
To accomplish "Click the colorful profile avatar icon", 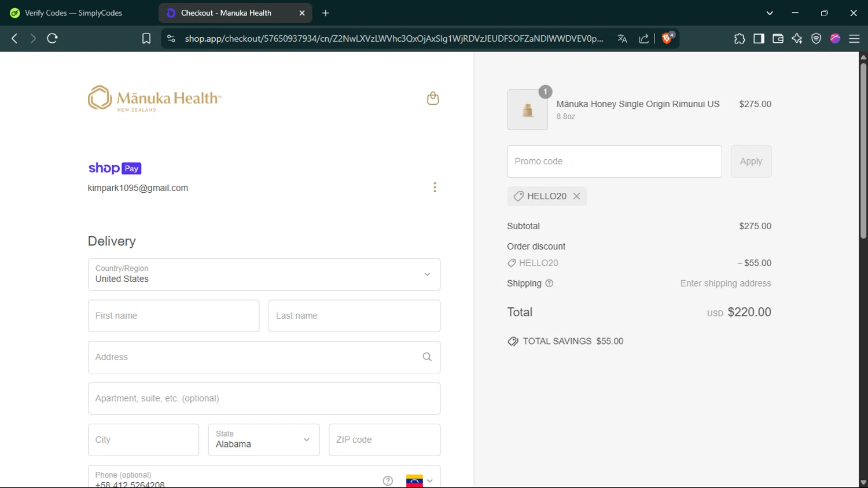I will [x=835, y=38].
